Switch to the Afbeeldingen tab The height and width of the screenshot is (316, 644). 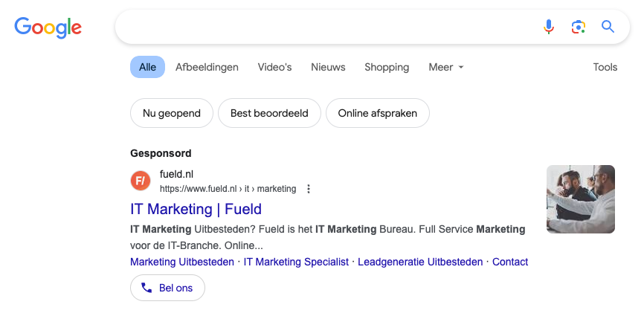[x=207, y=67]
